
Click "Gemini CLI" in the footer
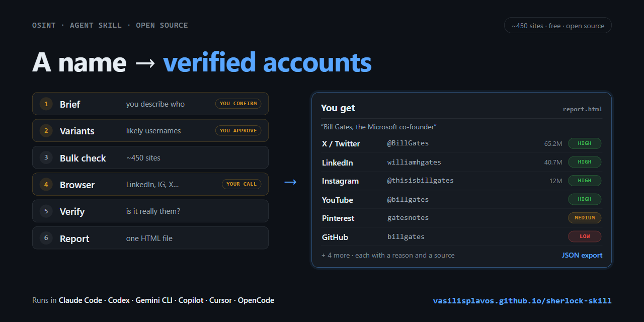tap(154, 300)
